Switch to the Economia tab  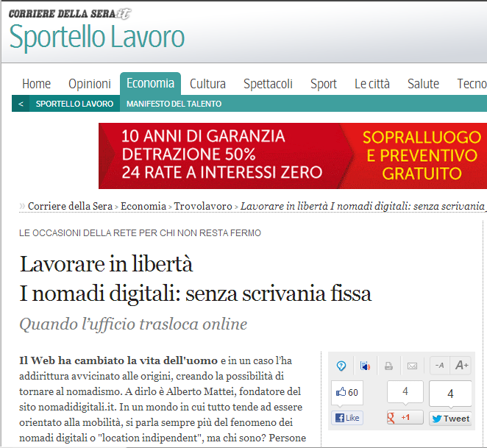150,83
